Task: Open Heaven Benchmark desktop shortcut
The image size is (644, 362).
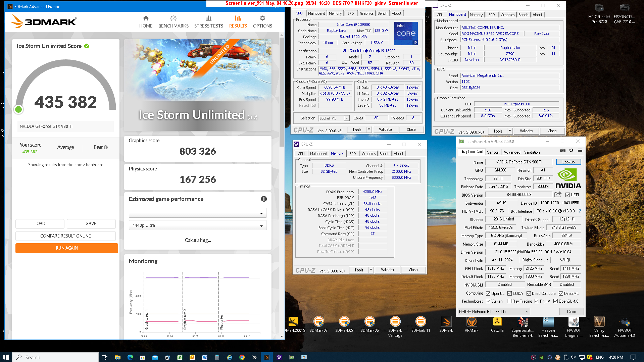Action: (548, 327)
